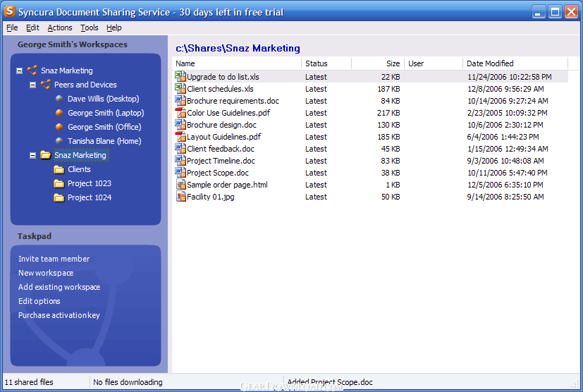Image resolution: width=583 pixels, height=392 pixels.
Task: Open the File menu
Action: click(x=12, y=27)
